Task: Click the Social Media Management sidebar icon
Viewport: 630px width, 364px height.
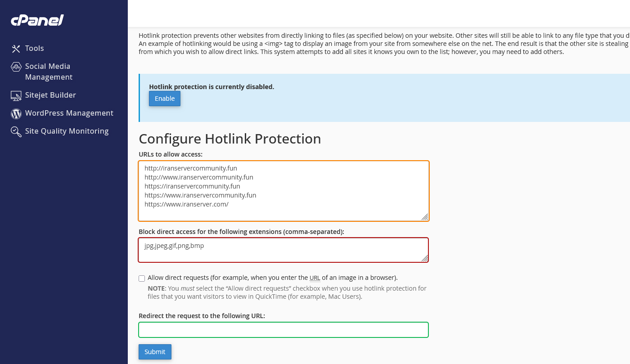Action: (16, 67)
